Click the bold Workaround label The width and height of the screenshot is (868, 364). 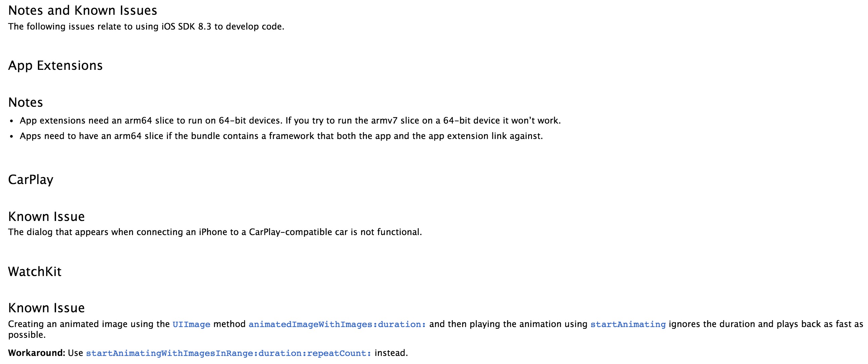pos(36,353)
